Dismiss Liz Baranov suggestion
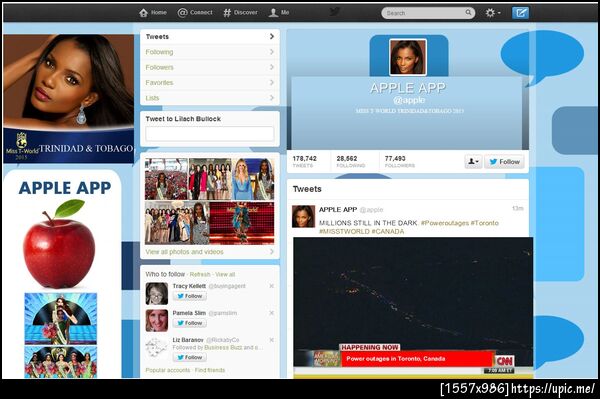Viewport: 600px width, 399px height. (x=271, y=340)
